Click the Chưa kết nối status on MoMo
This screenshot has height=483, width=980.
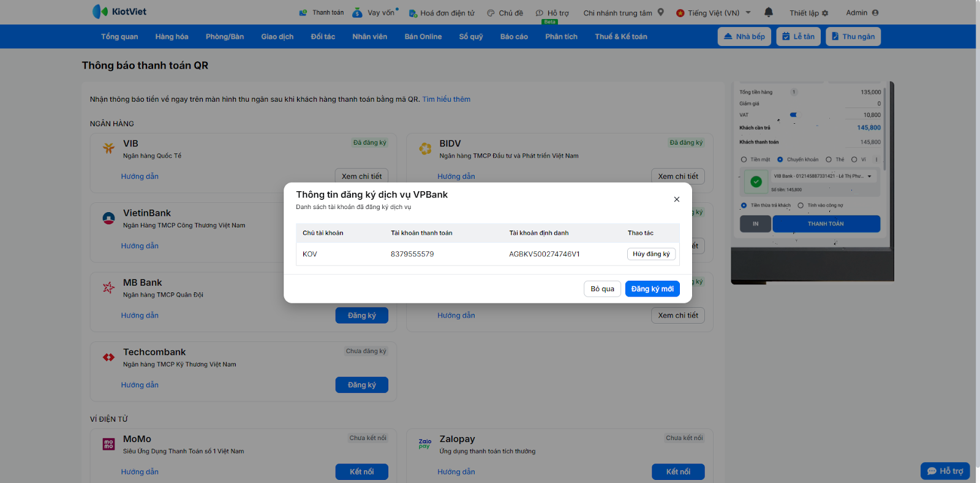point(368,438)
